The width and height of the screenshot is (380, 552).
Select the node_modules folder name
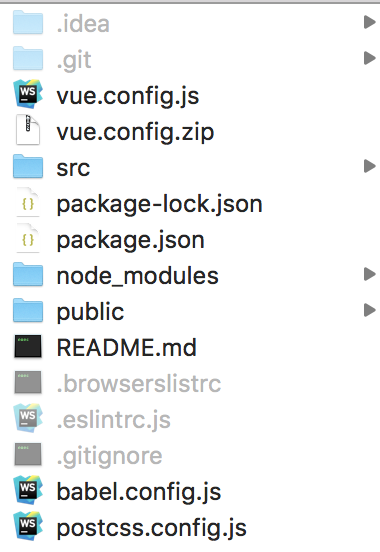pos(138,276)
